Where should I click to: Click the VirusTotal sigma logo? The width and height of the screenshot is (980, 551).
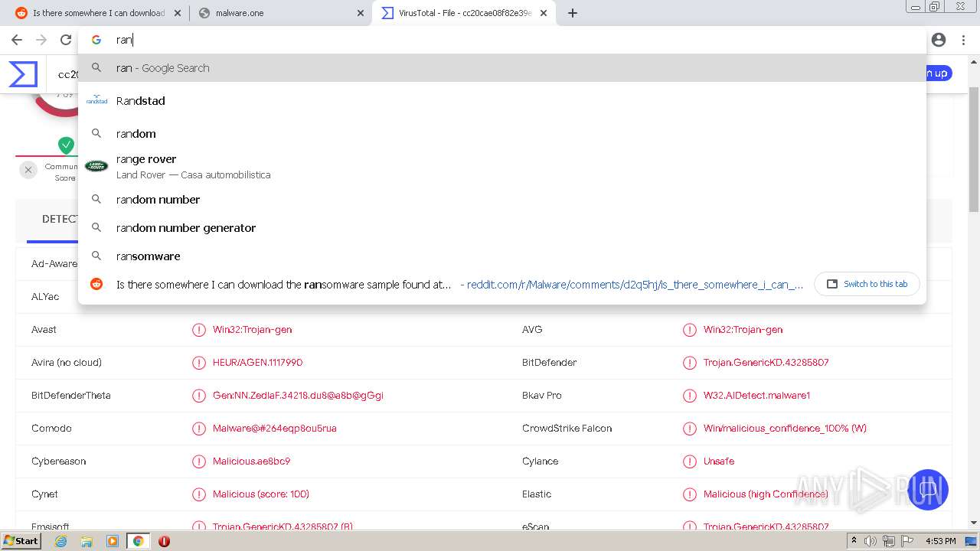coord(23,73)
